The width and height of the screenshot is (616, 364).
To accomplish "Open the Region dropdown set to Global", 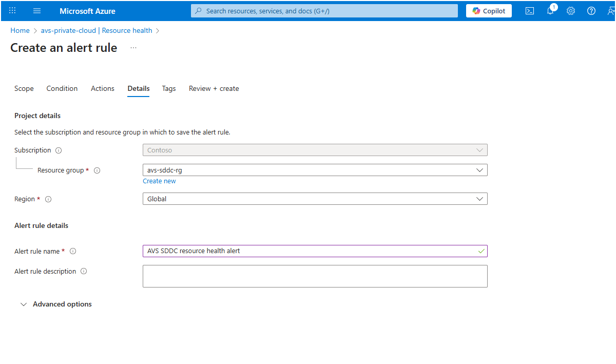I will [315, 199].
